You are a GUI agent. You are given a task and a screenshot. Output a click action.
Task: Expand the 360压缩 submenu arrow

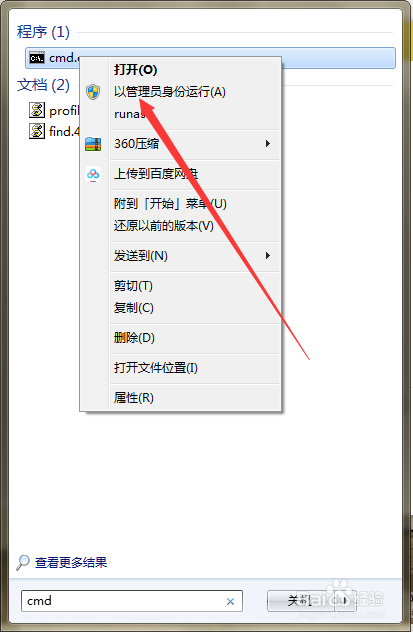coord(268,143)
